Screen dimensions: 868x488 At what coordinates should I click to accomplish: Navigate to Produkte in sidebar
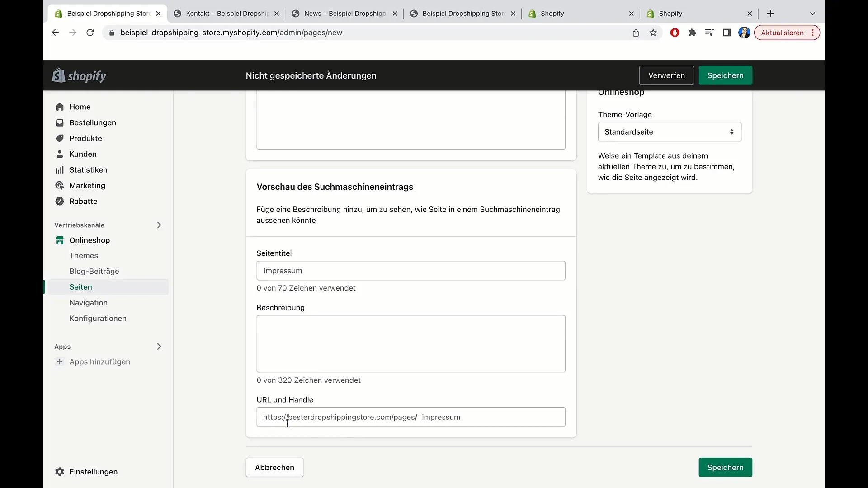86,138
